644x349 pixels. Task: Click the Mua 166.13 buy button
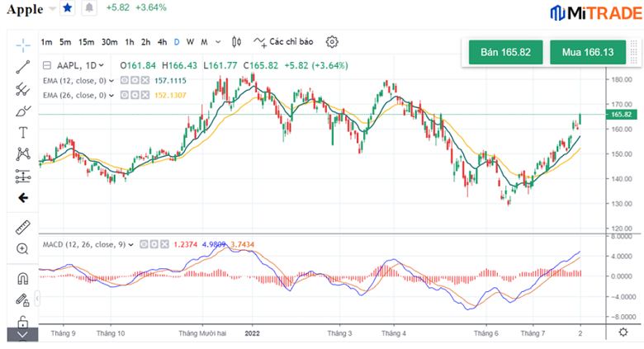588,52
